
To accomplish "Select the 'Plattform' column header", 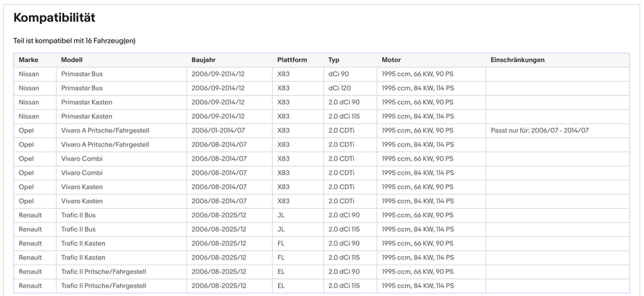I will 292,60.
